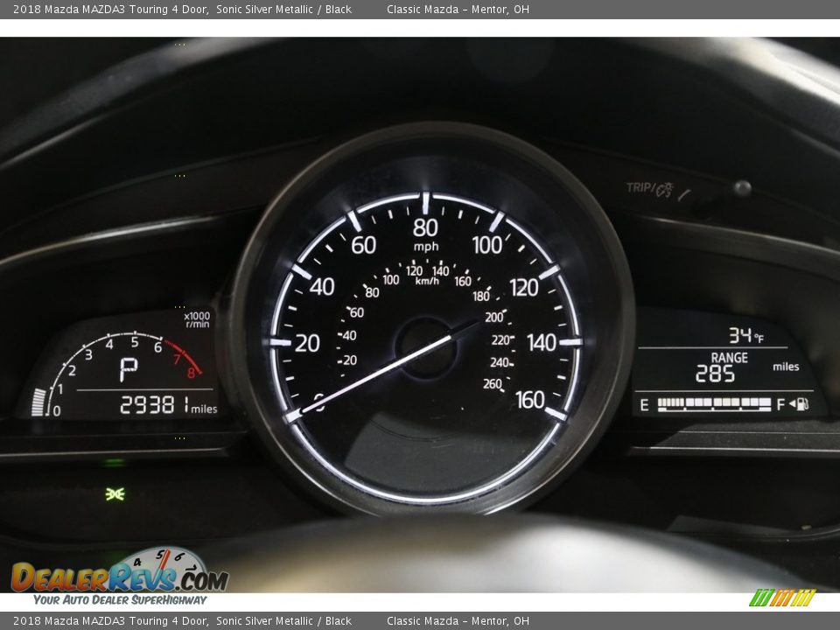Click the 80 mph mark on speedometer

tap(425, 229)
